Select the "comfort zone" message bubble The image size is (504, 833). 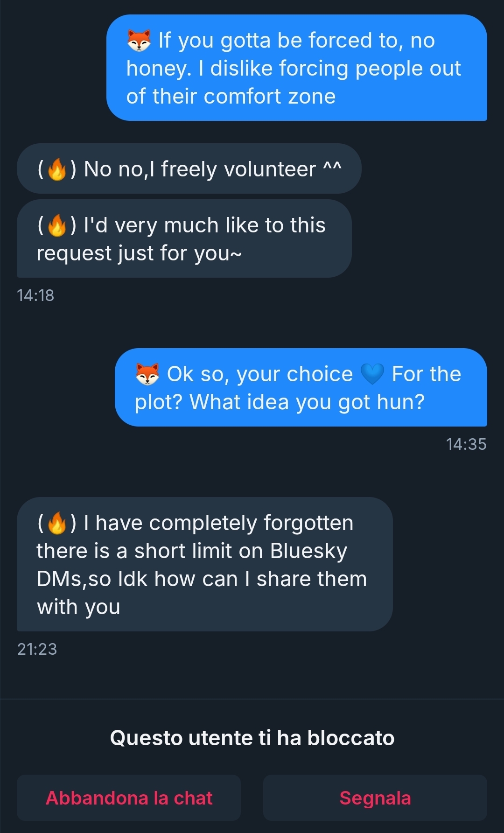[x=297, y=68]
